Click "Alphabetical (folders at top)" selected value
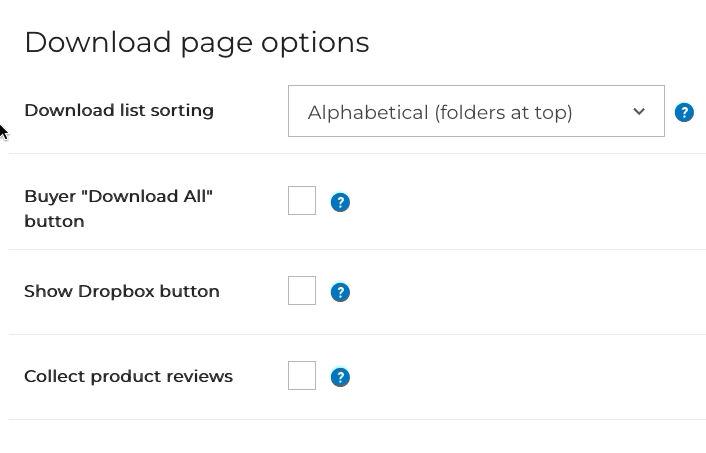 (440, 112)
